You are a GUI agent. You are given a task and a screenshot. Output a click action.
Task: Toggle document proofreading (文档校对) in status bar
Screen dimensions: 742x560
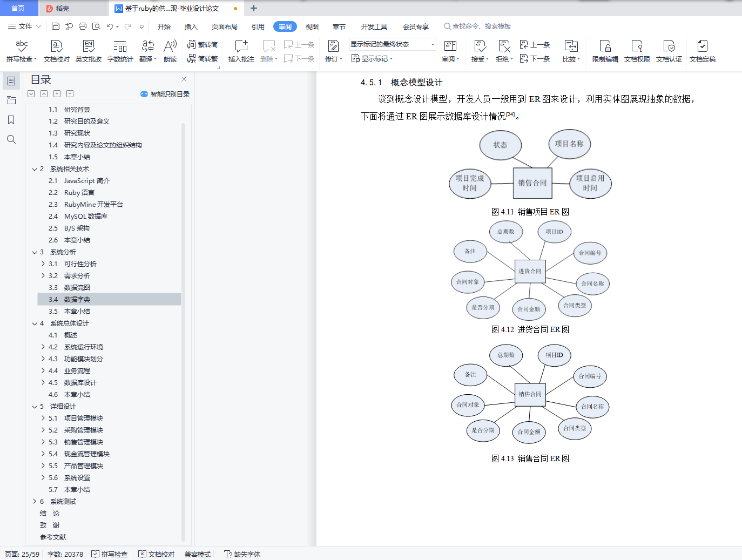[x=157, y=554]
